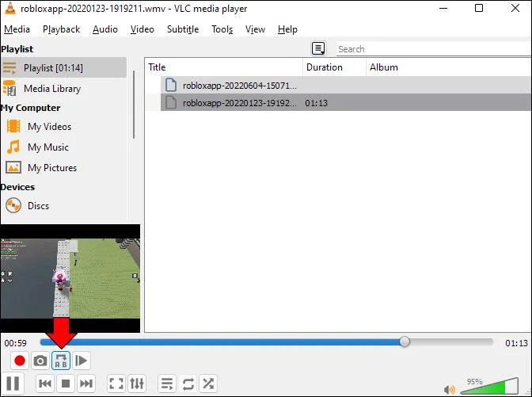532x397 pixels.
Task: Go to previous media item
Action: tap(45, 384)
